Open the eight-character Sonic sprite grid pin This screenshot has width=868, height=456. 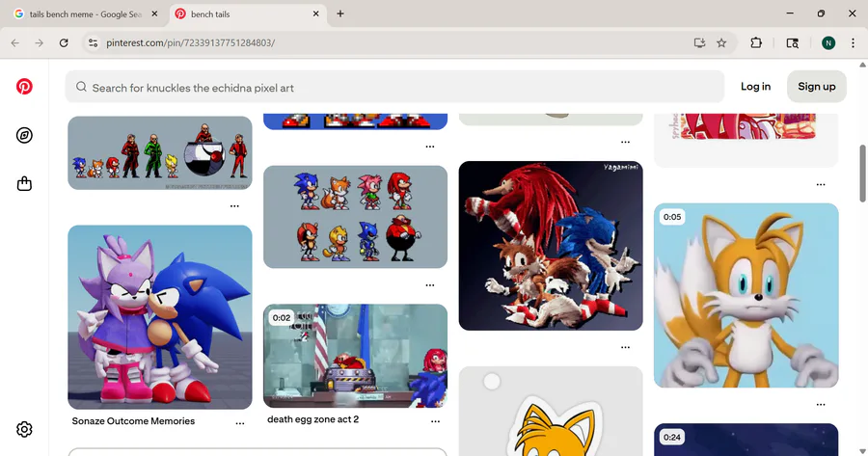[x=355, y=217]
